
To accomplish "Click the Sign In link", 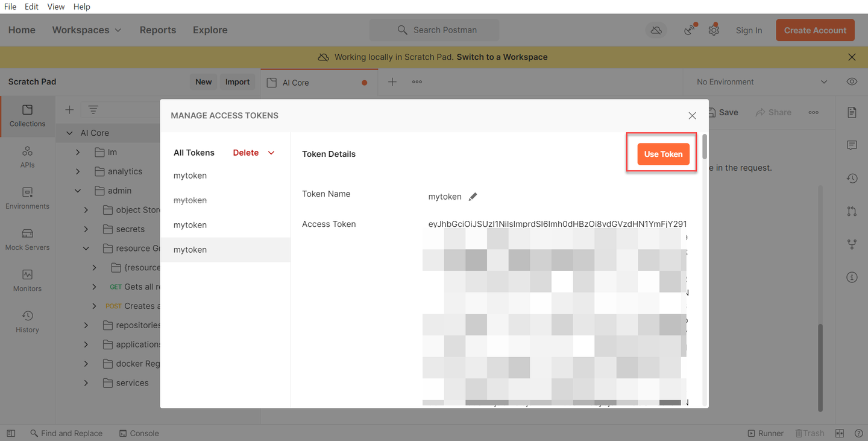I will pyautogui.click(x=749, y=30).
